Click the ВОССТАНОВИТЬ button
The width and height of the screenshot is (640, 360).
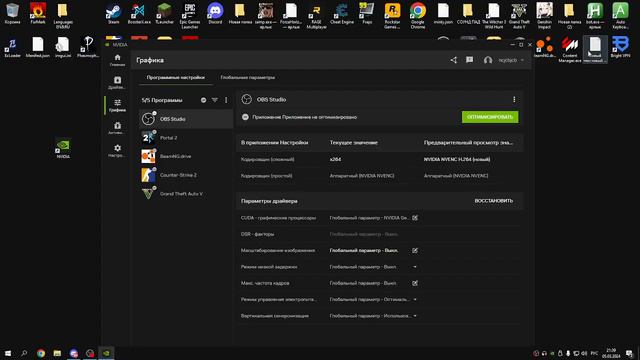tap(493, 201)
